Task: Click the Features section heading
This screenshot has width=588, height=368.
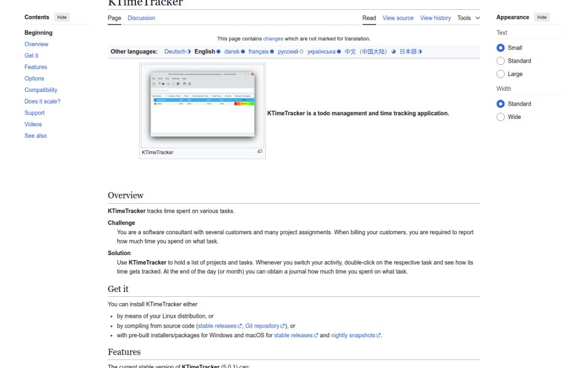Action: [x=124, y=352]
